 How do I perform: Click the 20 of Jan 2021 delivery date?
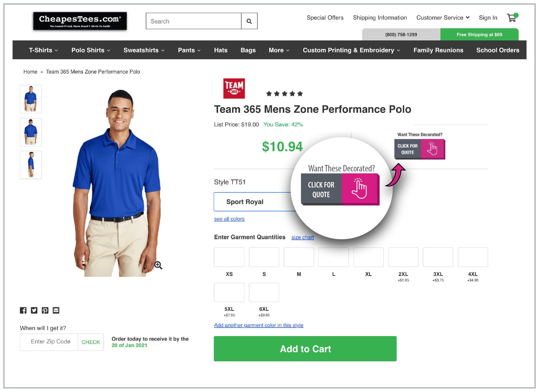(129, 345)
